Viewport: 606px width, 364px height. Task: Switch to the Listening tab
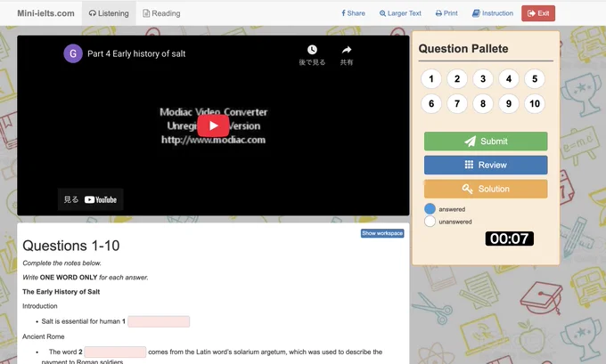[x=109, y=13]
